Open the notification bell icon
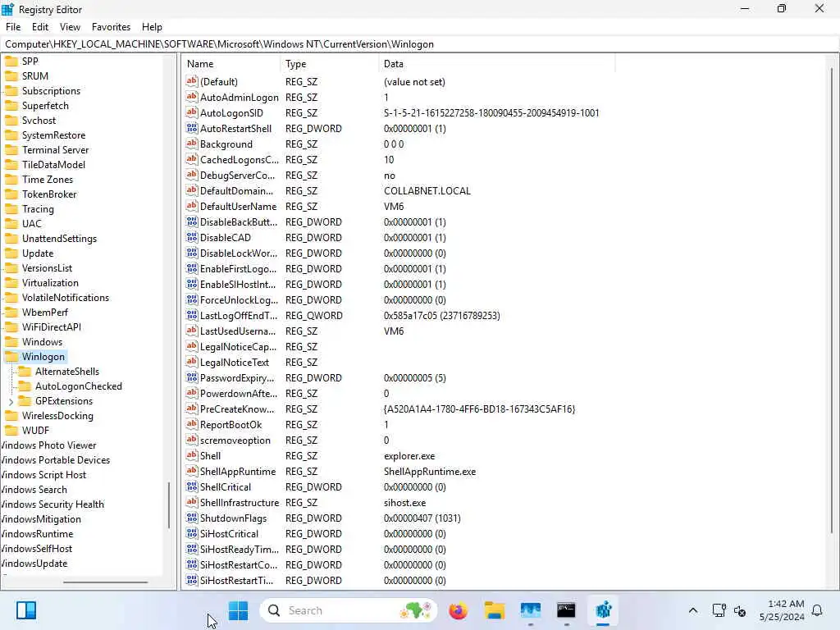Image resolution: width=840 pixels, height=630 pixels. pos(818,610)
